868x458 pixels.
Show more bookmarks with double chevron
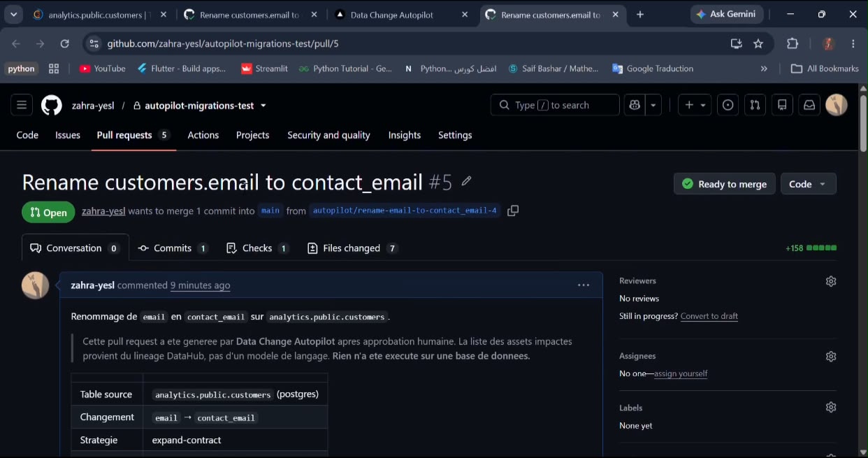tap(764, 69)
